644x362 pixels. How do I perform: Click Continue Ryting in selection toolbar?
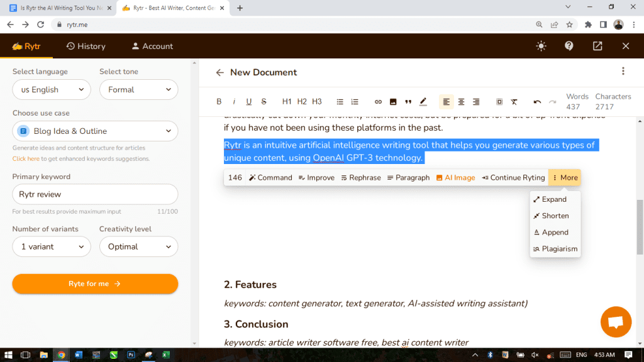pyautogui.click(x=513, y=178)
